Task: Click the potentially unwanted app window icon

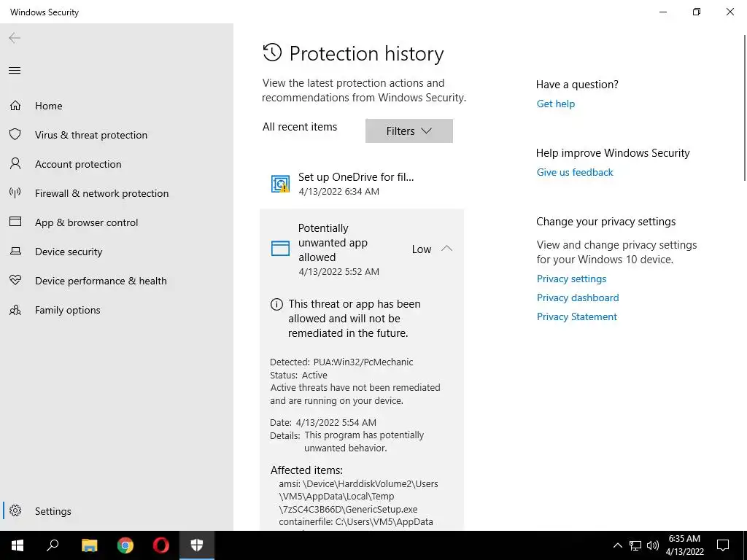Action: click(x=280, y=249)
